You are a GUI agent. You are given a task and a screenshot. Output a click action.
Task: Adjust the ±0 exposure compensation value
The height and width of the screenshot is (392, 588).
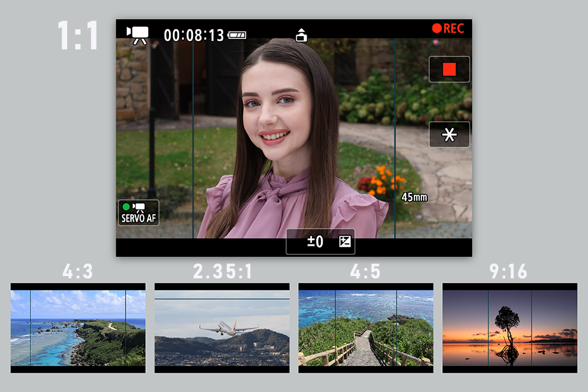[315, 242]
